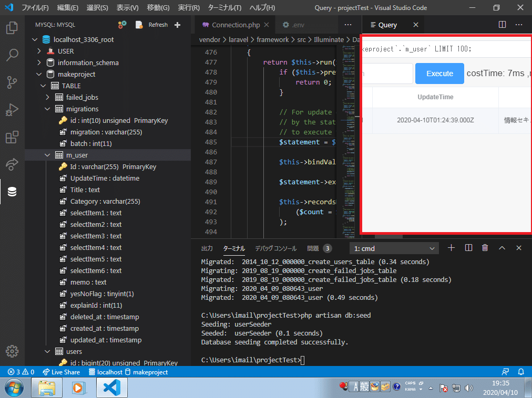Image resolution: width=532 pixels, height=398 pixels.
Task: Click the new query file icon
Action: 139,25
